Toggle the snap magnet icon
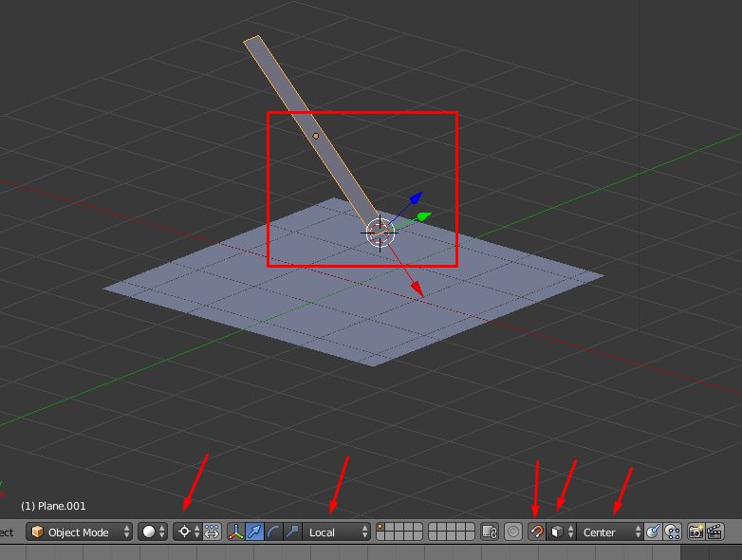The height and width of the screenshot is (560, 742). point(537,532)
